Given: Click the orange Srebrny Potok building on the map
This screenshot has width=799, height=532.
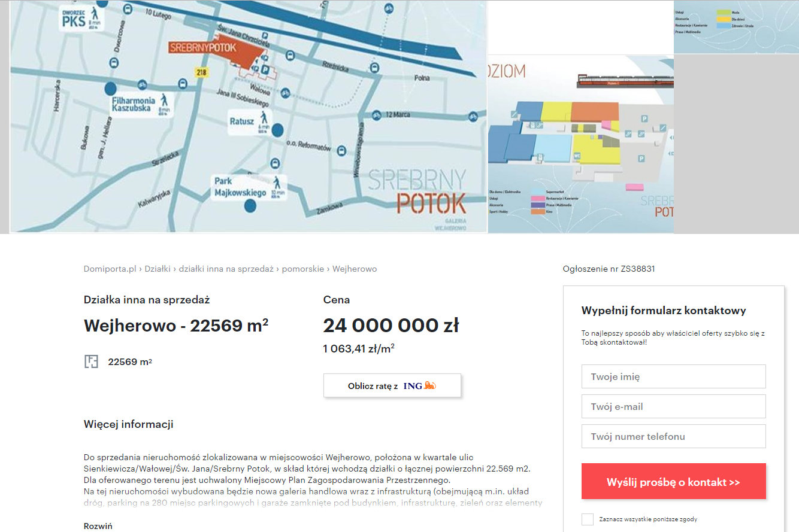Looking at the screenshot, I should pyautogui.click(x=240, y=61).
